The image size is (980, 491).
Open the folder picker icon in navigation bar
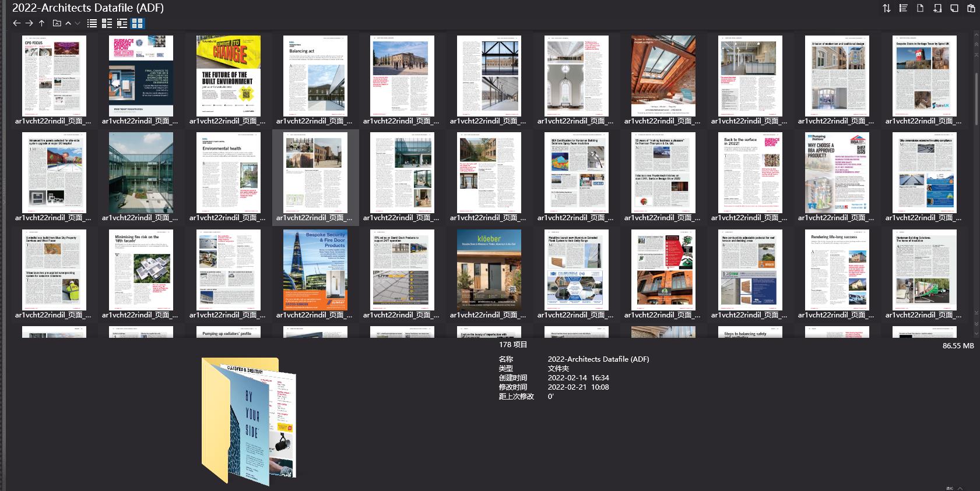(57, 23)
